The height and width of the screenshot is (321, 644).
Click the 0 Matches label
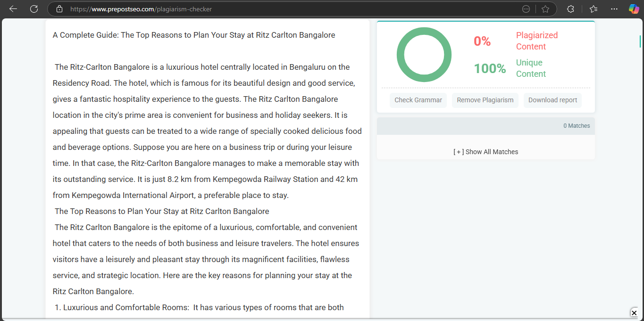point(577,126)
